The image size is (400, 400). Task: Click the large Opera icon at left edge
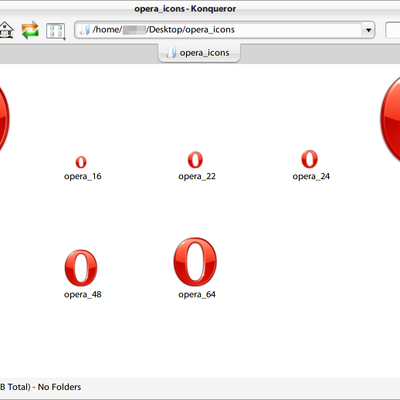[4, 118]
